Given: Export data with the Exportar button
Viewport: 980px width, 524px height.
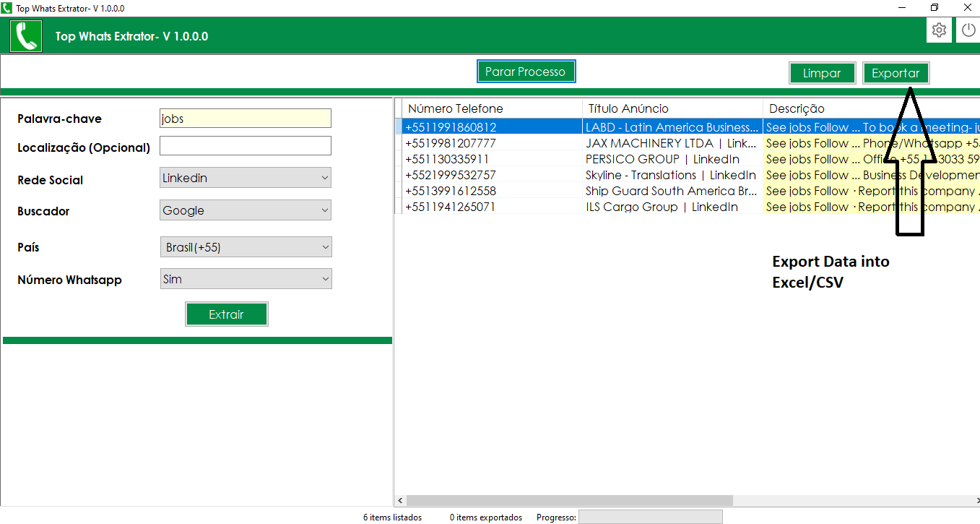Looking at the screenshot, I should click(896, 73).
